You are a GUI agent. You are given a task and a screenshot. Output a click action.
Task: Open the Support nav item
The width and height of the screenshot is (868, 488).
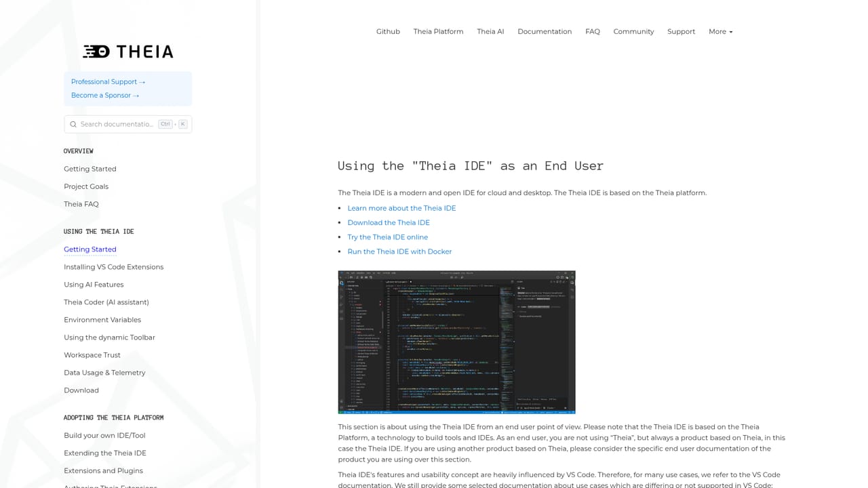click(x=681, y=32)
